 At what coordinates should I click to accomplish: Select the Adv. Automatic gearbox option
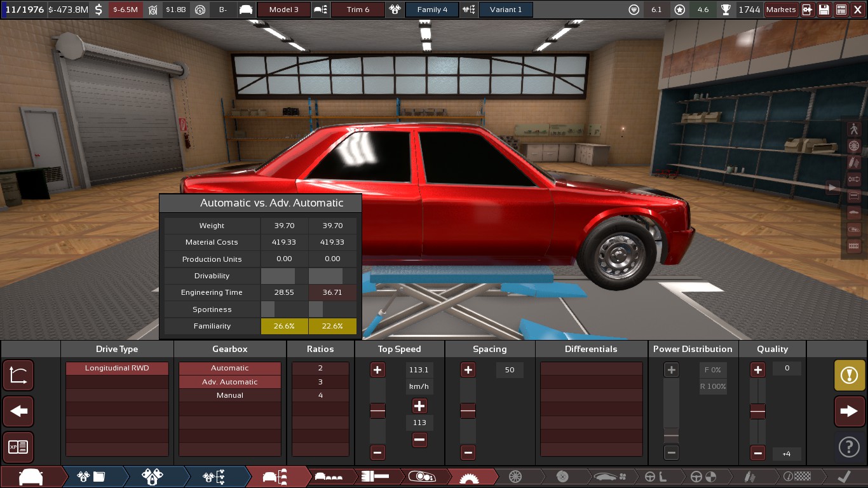point(230,382)
